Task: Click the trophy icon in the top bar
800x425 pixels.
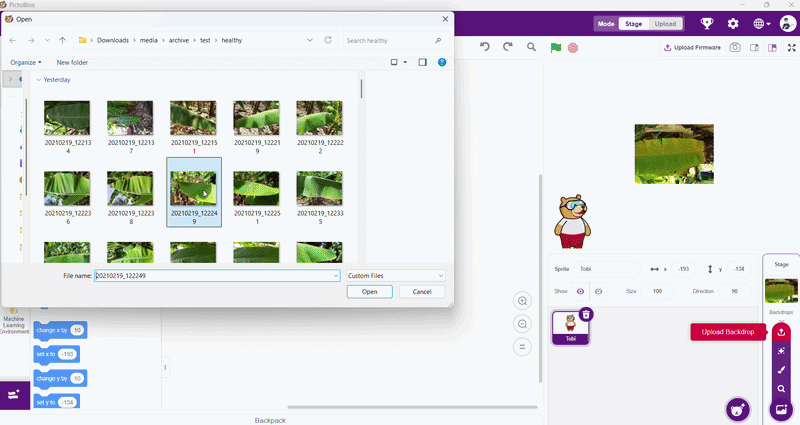Action: tap(707, 23)
